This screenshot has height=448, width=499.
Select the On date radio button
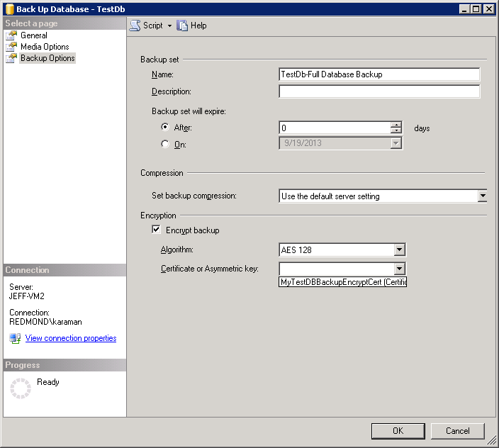pos(165,144)
